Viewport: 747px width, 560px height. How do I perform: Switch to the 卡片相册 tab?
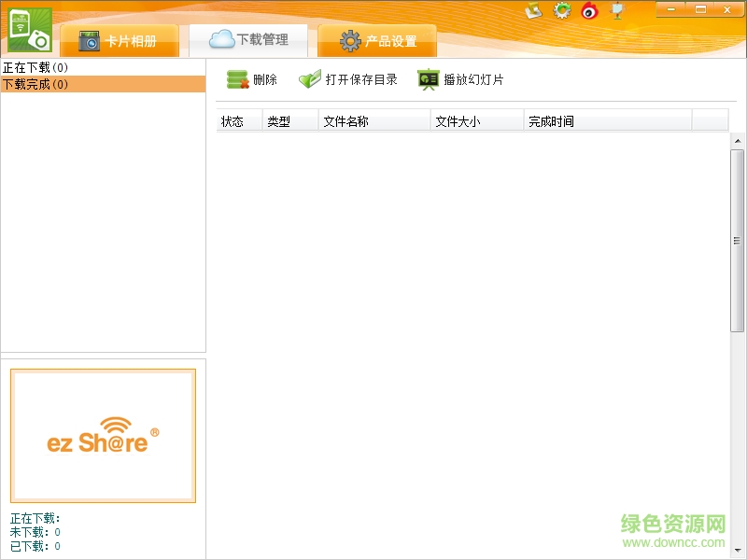(120, 40)
